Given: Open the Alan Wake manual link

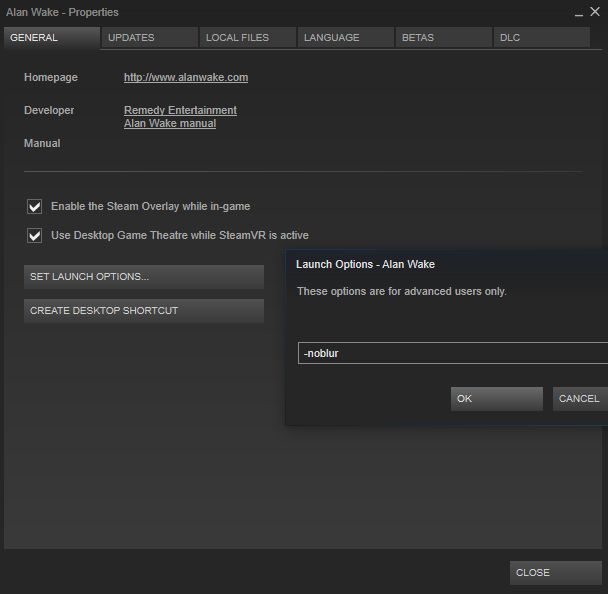Looking at the screenshot, I should [170, 124].
